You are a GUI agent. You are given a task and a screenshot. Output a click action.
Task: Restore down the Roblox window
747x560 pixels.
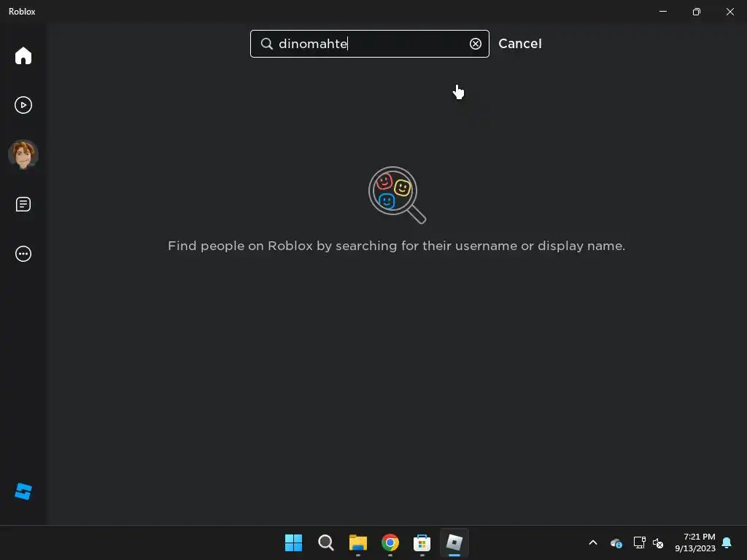click(x=697, y=12)
